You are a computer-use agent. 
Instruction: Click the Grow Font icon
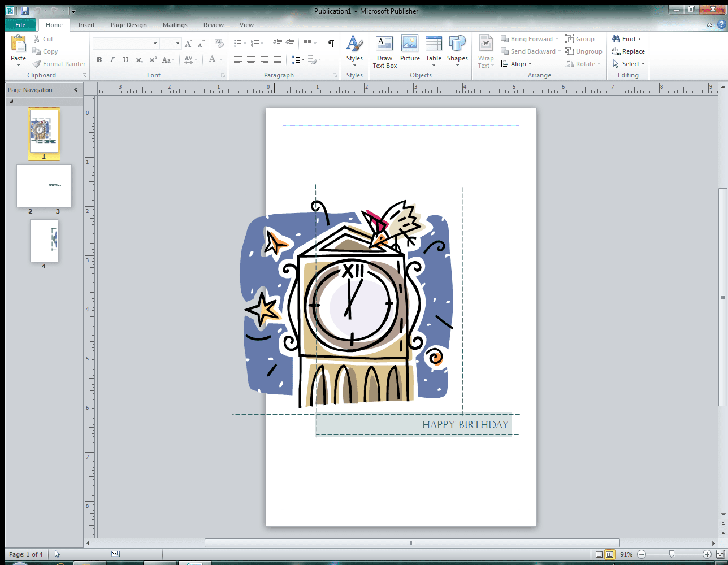189,44
